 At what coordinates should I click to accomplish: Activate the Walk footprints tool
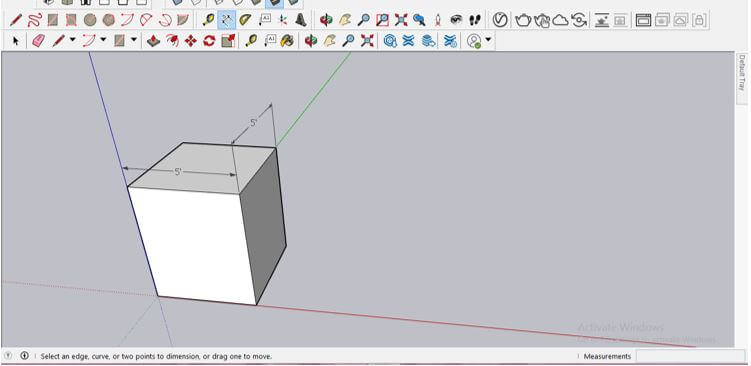[x=475, y=20]
